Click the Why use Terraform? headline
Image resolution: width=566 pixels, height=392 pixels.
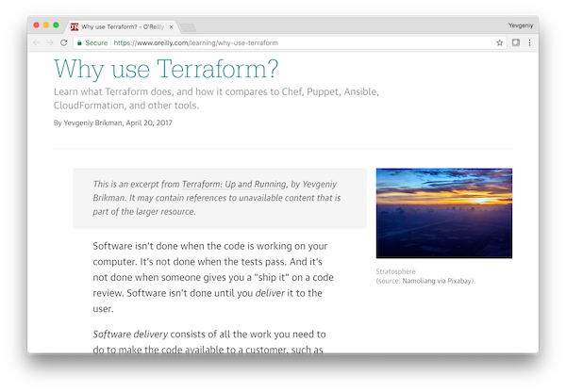pyautogui.click(x=166, y=69)
